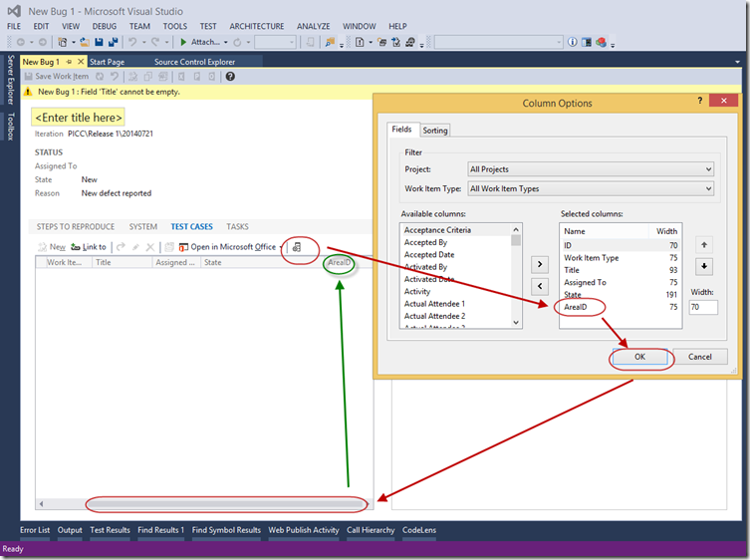Image resolution: width=750 pixels, height=560 pixels.
Task: Open the Source Control Explorer tab
Action: pos(194,62)
